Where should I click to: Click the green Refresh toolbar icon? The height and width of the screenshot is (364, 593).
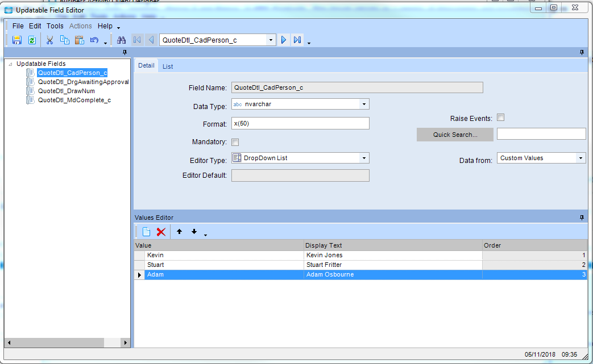coord(32,40)
